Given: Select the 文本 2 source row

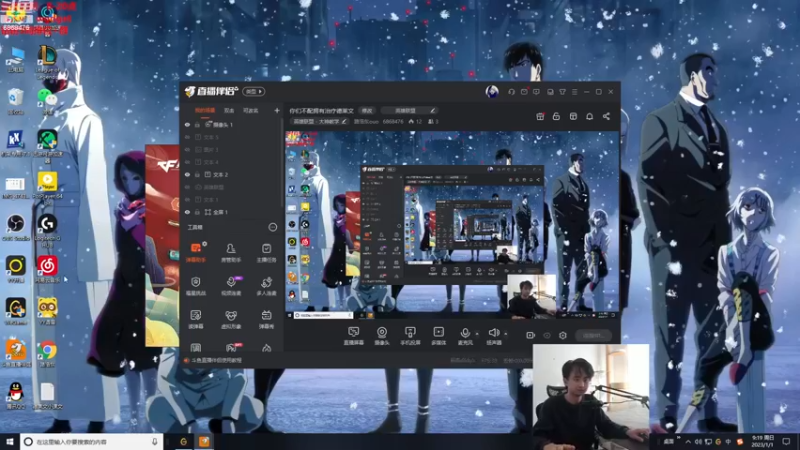Looking at the screenshot, I should tap(232, 174).
